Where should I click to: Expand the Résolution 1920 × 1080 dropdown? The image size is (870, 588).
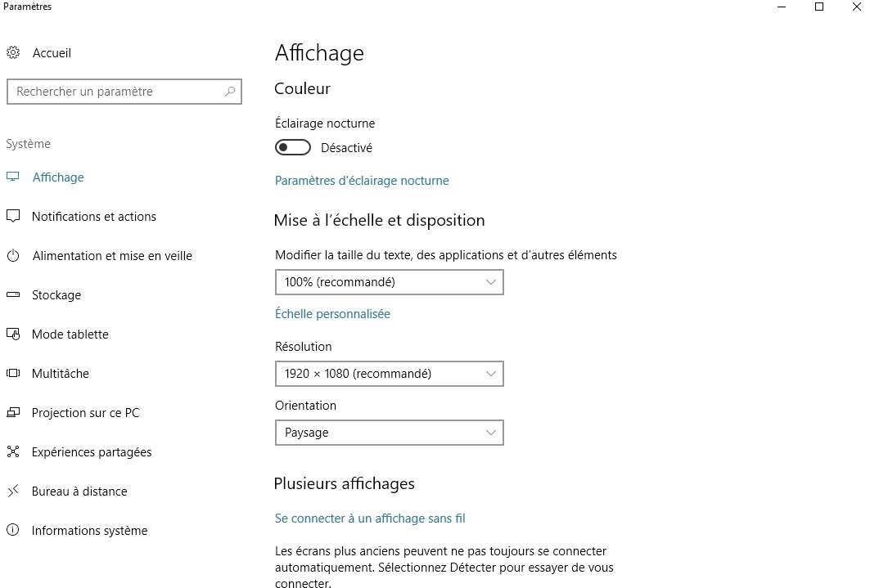[x=389, y=374]
